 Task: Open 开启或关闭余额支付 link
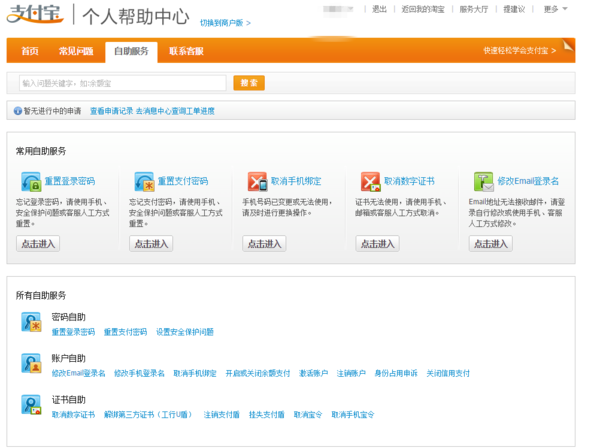(258, 373)
